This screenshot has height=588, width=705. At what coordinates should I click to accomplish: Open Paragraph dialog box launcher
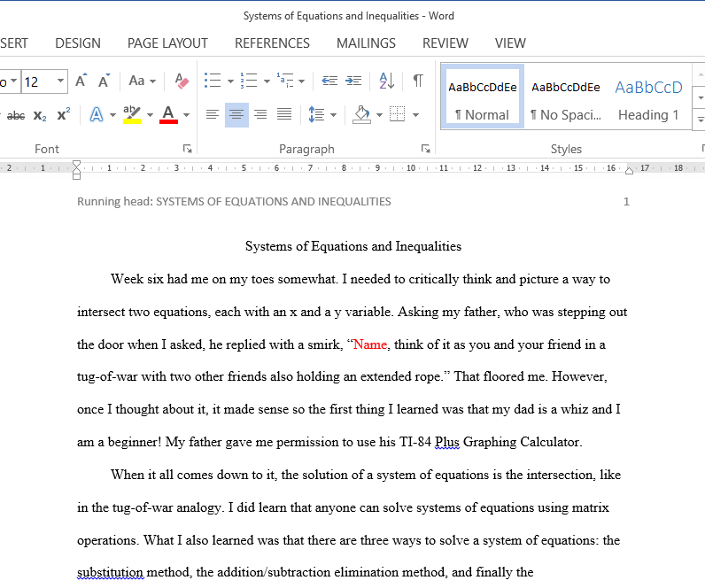tap(425, 149)
